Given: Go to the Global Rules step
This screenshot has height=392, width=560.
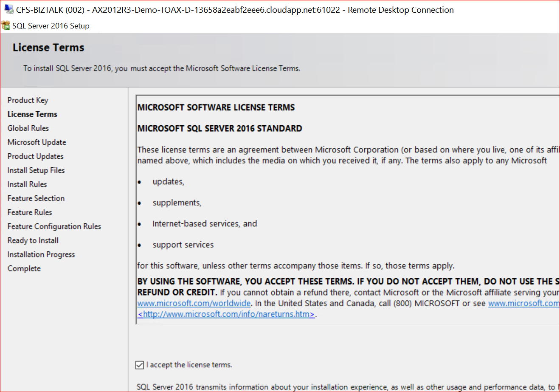Looking at the screenshot, I should [x=28, y=128].
